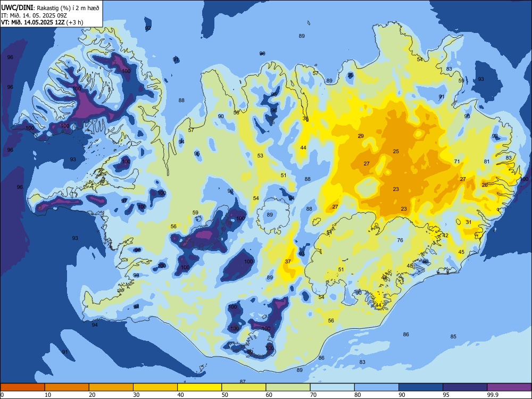Click the orange 10–20 legend swatch

[67, 387]
